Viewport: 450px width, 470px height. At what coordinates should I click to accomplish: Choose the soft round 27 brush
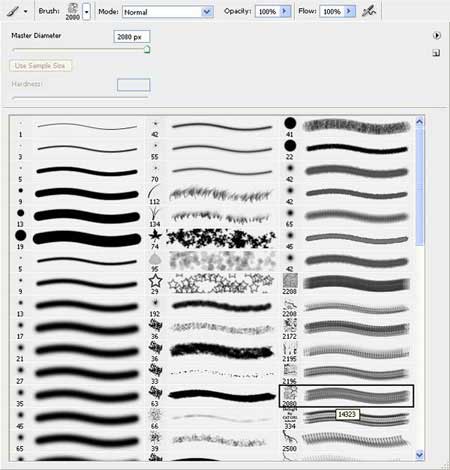77,374
